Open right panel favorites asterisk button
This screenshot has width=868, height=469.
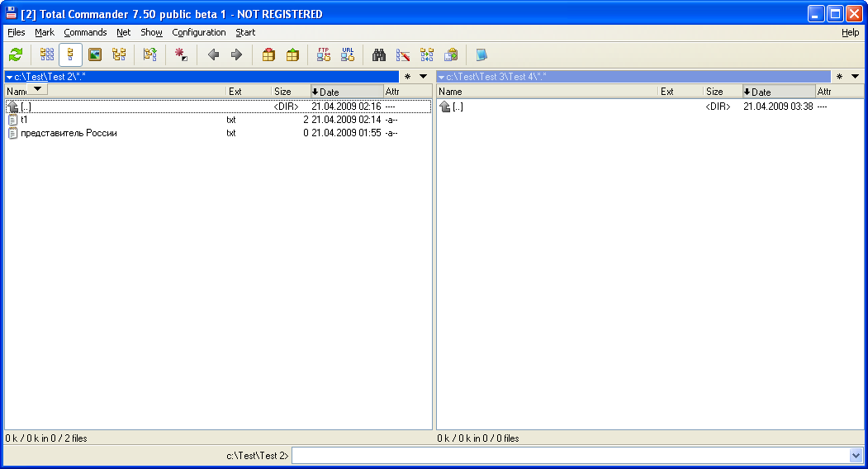(x=839, y=77)
